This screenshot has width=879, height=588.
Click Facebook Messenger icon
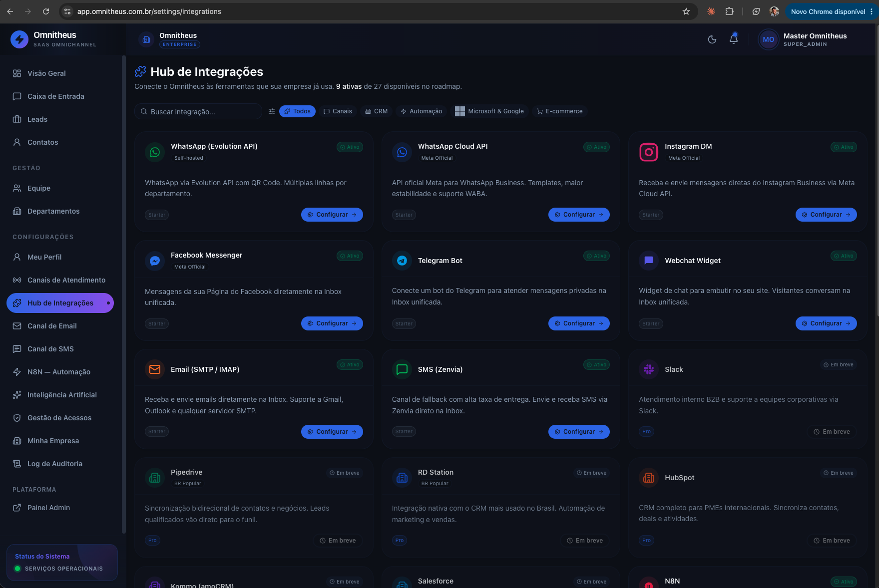pyautogui.click(x=155, y=261)
